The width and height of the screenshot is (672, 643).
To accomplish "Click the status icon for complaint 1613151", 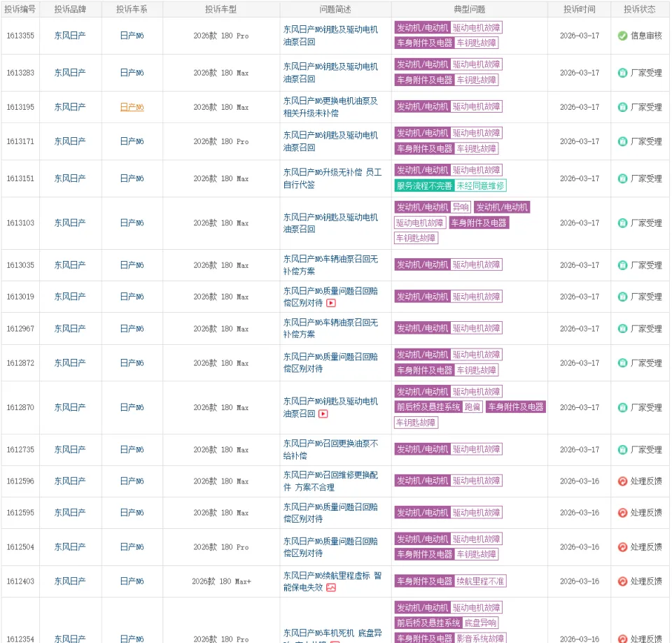I will click(622, 178).
